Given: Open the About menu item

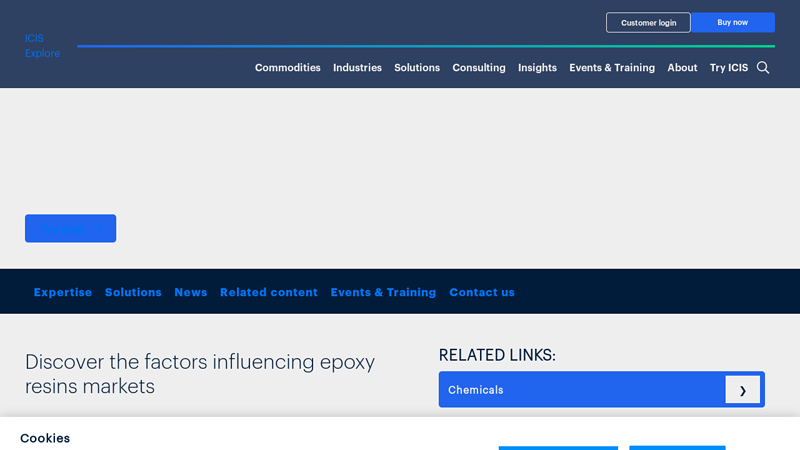Looking at the screenshot, I should [682, 68].
